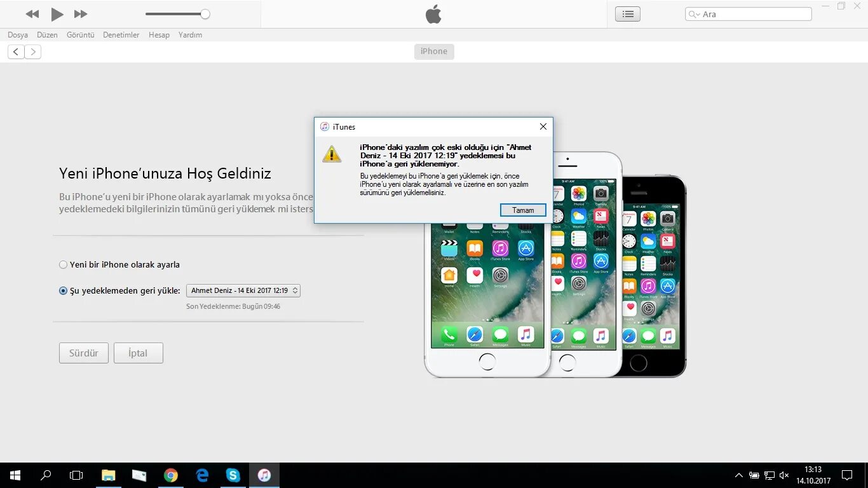Launch Chrome from the taskbar
Viewport: 868px width, 488px height.
coord(170,475)
